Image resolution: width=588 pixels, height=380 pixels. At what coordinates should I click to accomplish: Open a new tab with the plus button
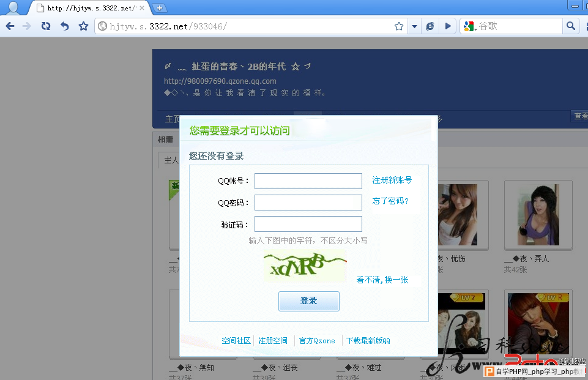click(160, 8)
